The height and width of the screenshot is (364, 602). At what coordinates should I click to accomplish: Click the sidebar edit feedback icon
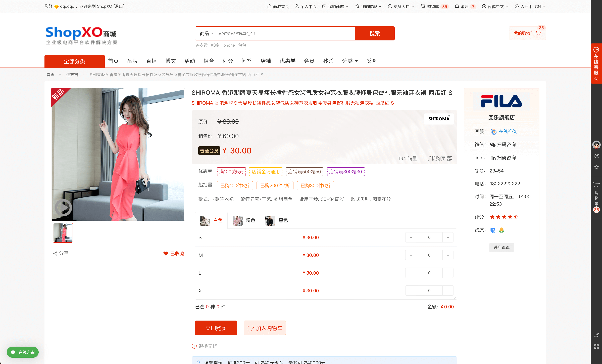(596, 335)
